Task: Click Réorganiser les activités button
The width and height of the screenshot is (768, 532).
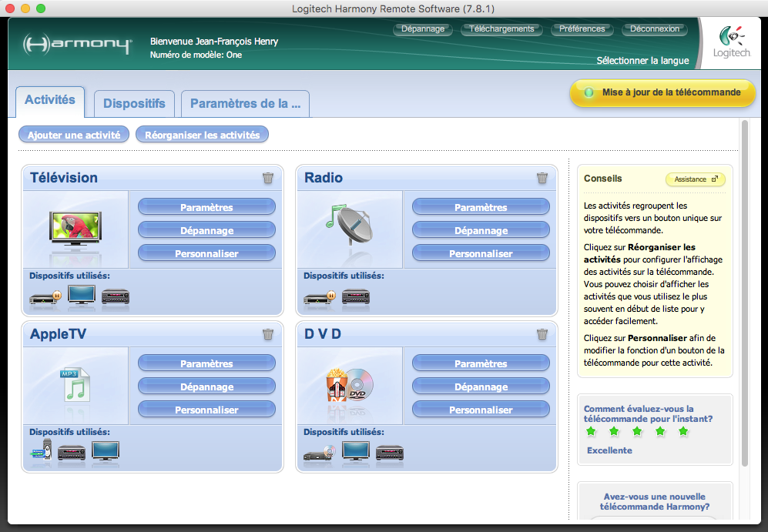Action: pyautogui.click(x=203, y=135)
